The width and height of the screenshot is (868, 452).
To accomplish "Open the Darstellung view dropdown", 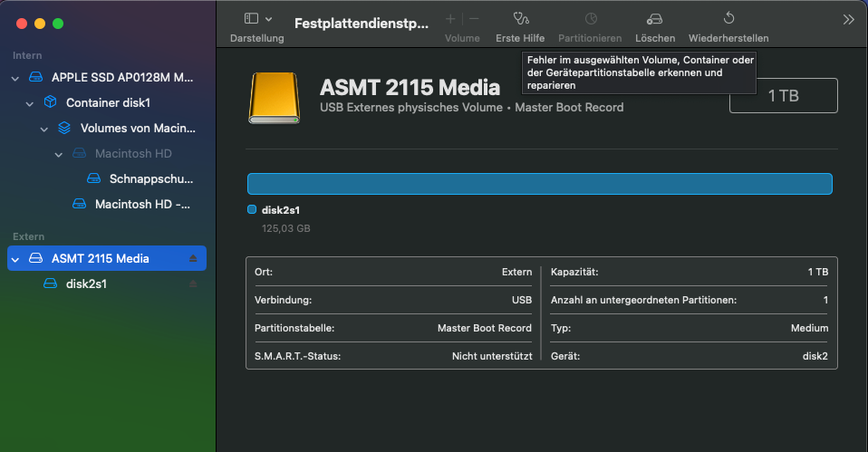I will pos(257,18).
